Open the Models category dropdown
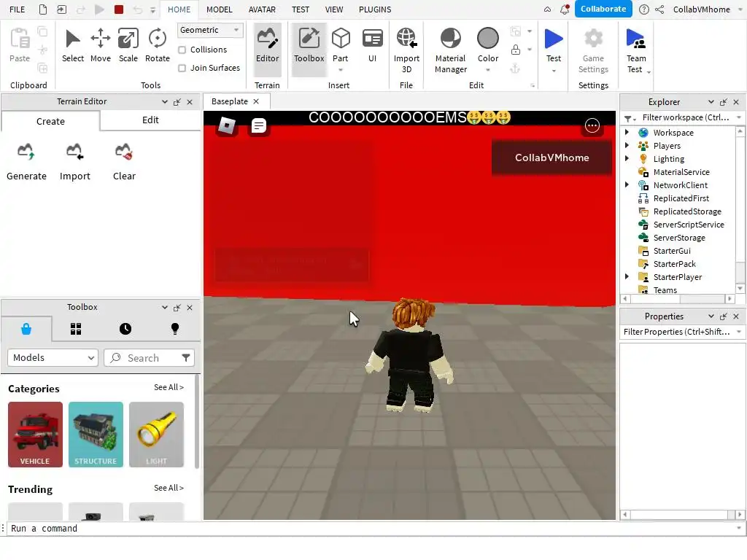The width and height of the screenshot is (747, 560). click(53, 357)
